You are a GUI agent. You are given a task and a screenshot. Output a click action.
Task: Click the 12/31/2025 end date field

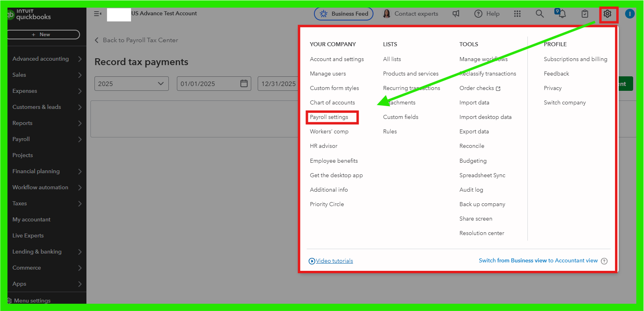tap(278, 84)
